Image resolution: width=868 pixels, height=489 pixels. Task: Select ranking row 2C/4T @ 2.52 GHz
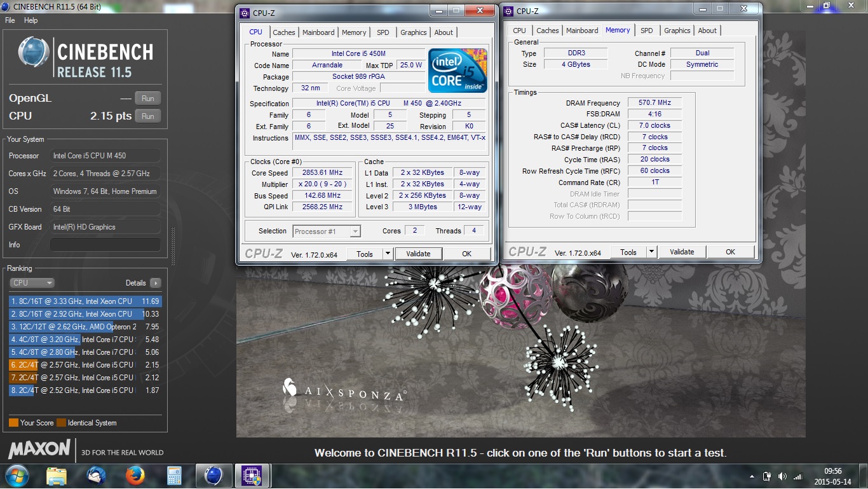coord(85,390)
